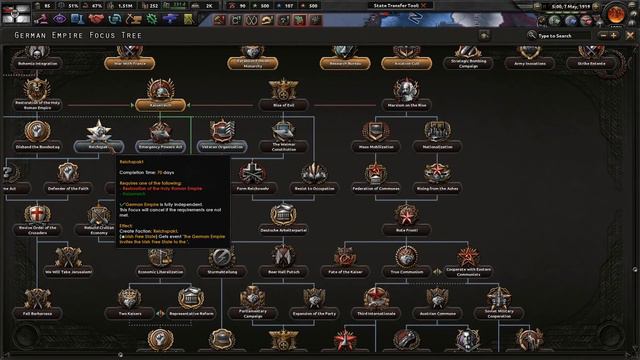
Task: Close the German Empire Focus Tree window
Action: 630,36
